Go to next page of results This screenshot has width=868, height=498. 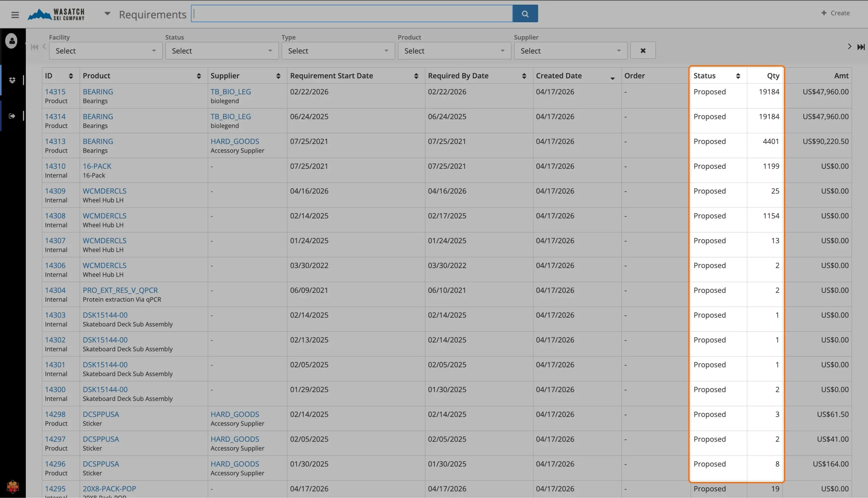point(849,47)
